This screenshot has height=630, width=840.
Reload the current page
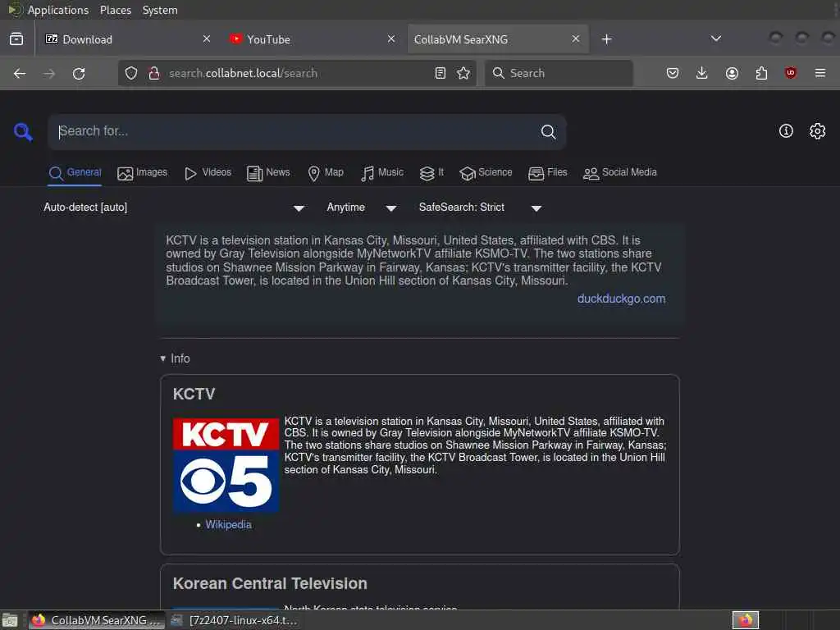[x=79, y=73]
